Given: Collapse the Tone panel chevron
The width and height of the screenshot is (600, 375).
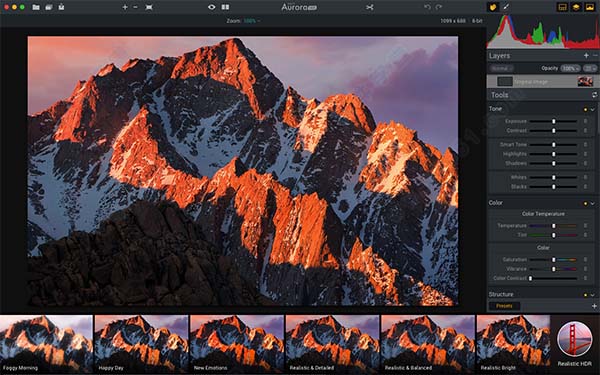Looking at the screenshot, I should [593, 109].
